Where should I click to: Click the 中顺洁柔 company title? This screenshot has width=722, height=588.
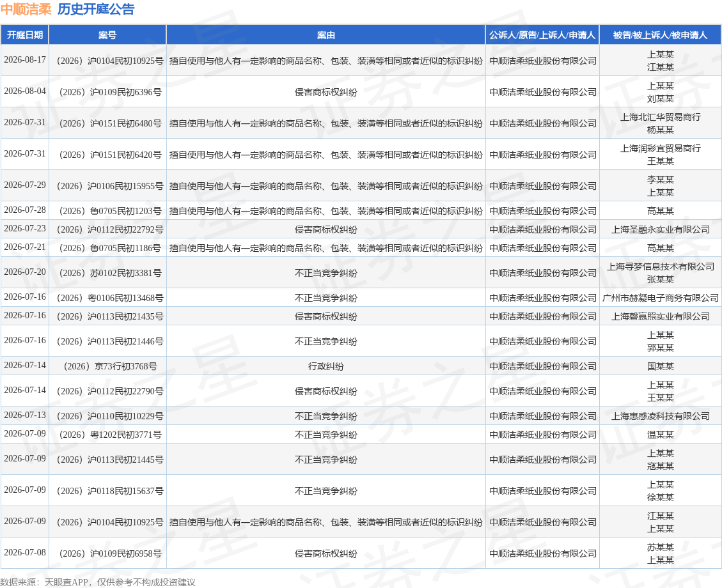pos(26,10)
